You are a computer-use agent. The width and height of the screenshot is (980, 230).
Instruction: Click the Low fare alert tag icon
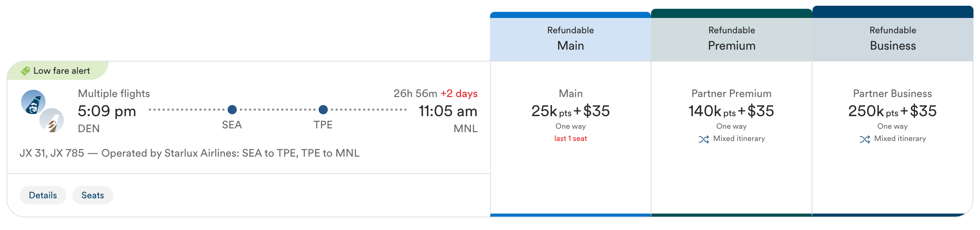click(26, 71)
